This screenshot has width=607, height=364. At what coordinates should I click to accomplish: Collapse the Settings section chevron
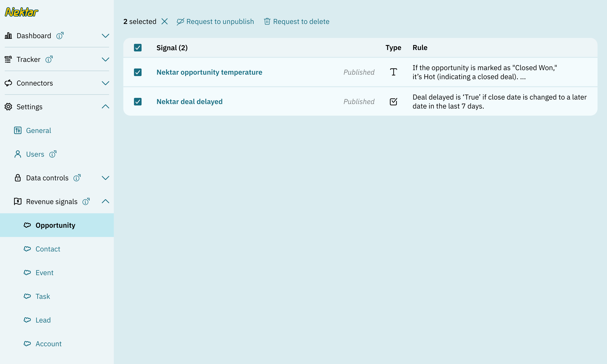click(x=106, y=107)
